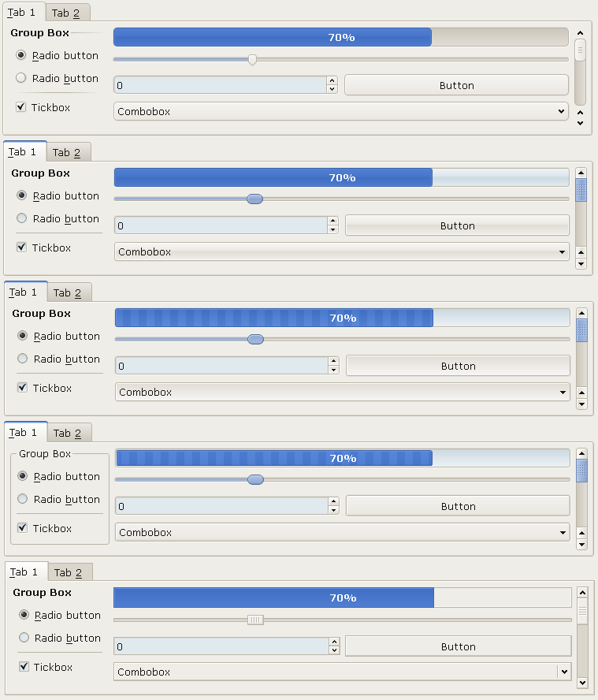Screen dimensions: 598x700
Task: Click the scrollbar thumb in the bottom panel
Action: [582, 611]
